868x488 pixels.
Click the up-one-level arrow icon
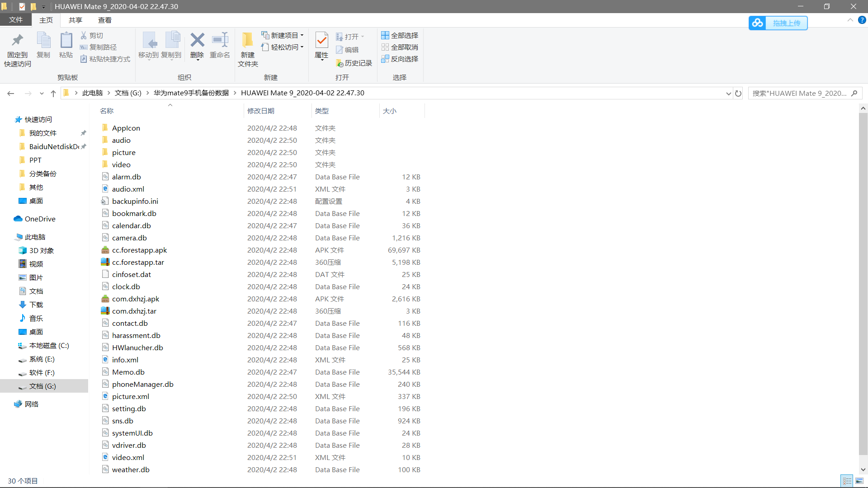(53, 94)
